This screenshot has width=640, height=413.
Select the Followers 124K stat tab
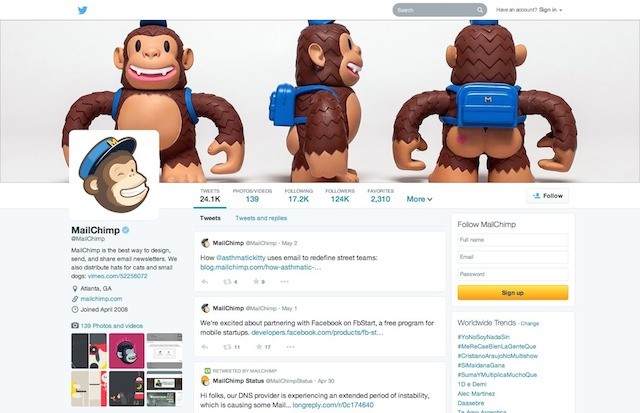[340, 195]
